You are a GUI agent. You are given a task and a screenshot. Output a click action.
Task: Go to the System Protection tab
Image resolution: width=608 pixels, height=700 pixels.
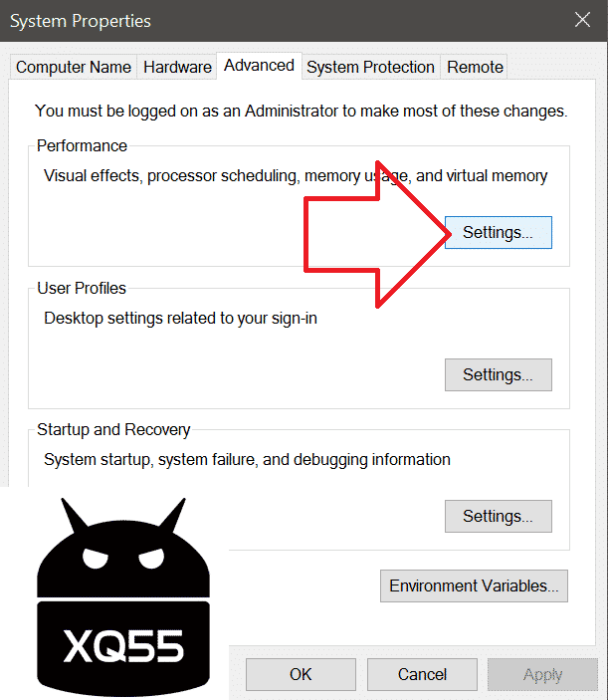coord(370,68)
